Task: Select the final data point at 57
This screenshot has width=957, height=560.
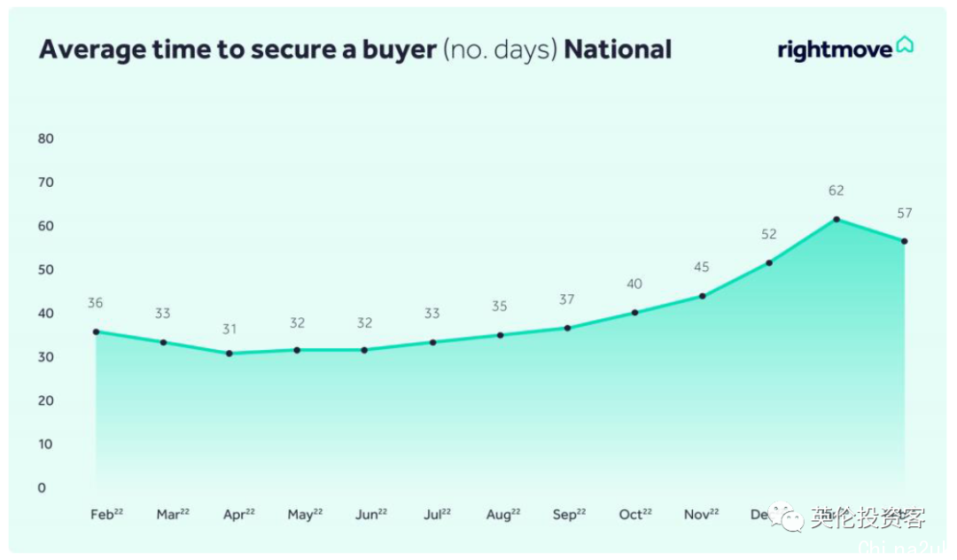Action: (x=905, y=241)
